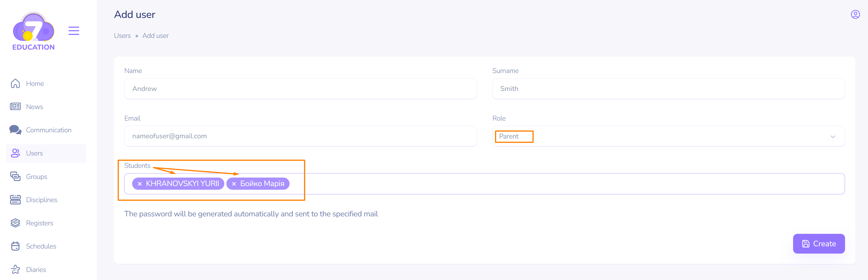Click the Surname input field
This screenshot has height=280, width=868.
[668, 89]
